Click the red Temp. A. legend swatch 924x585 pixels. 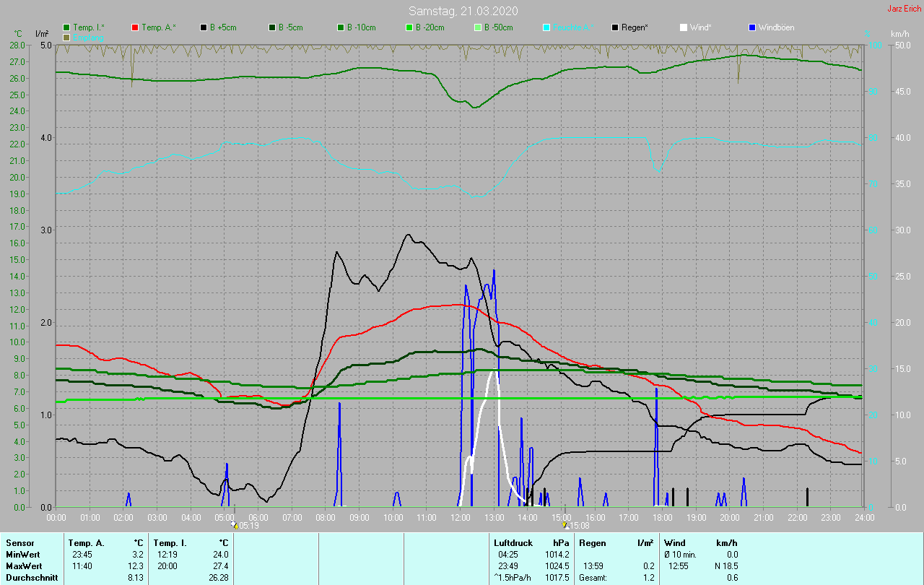pos(135,27)
